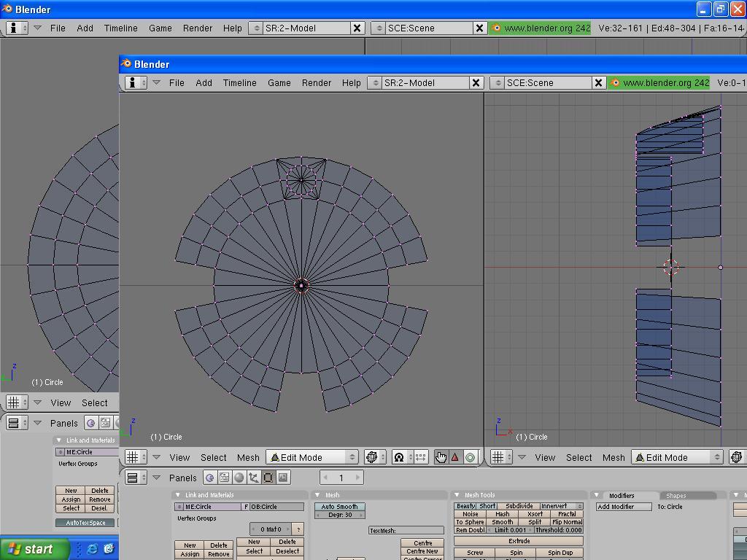Open Windows start menu
747x560 pixels.
pyautogui.click(x=35, y=549)
